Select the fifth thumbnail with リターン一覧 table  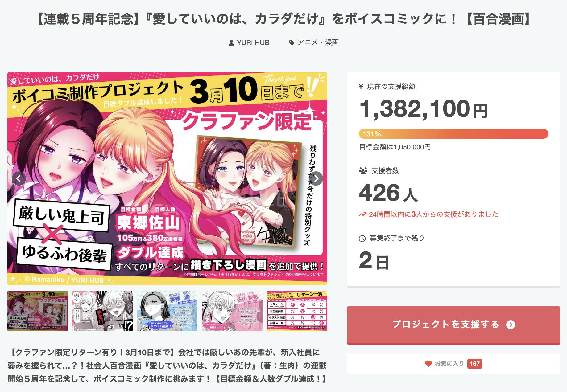pyautogui.click(x=297, y=311)
